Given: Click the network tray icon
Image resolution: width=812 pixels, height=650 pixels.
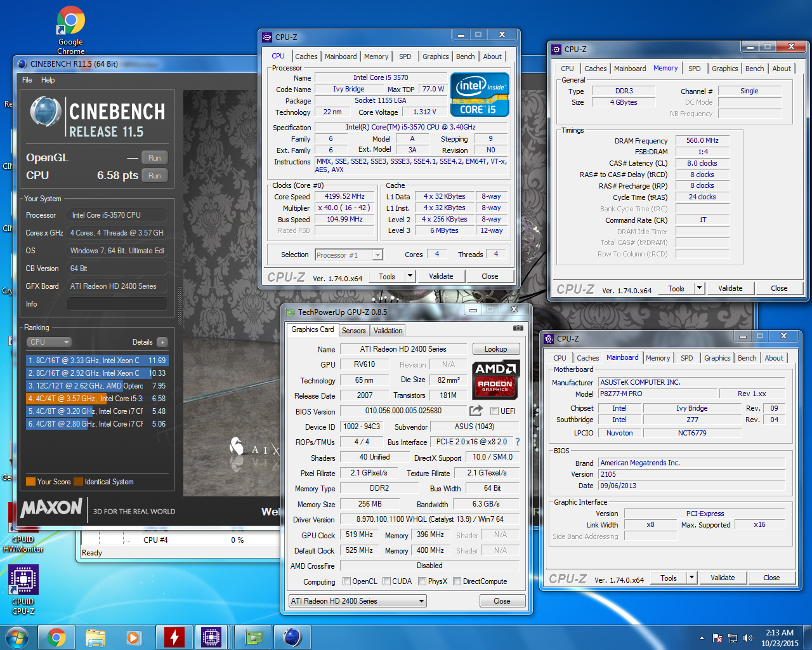Looking at the screenshot, I should [x=733, y=638].
